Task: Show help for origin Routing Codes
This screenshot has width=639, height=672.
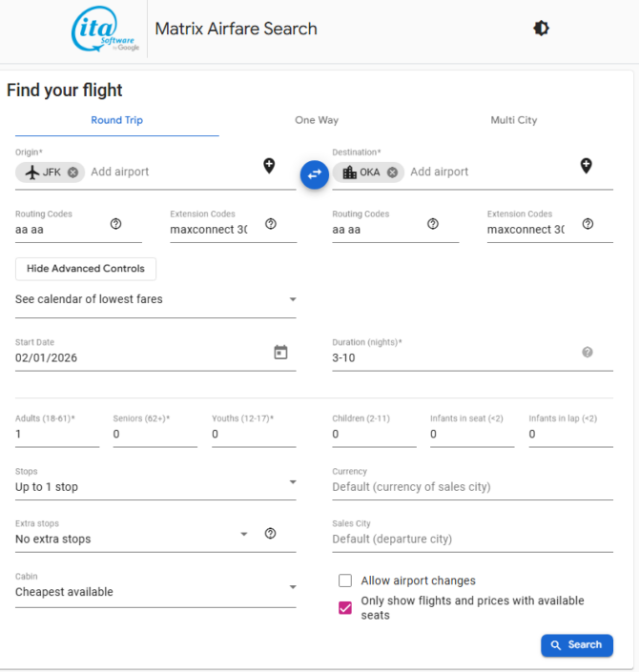Action: [116, 224]
